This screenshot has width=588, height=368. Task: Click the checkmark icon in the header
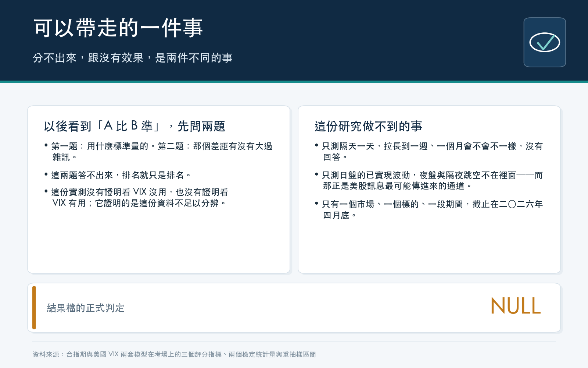(x=545, y=42)
